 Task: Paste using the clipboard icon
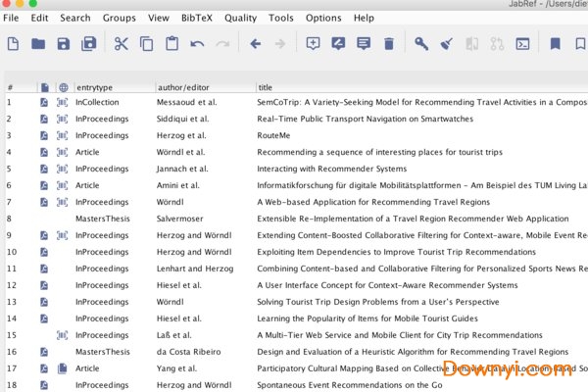pyautogui.click(x=171, y=44)
